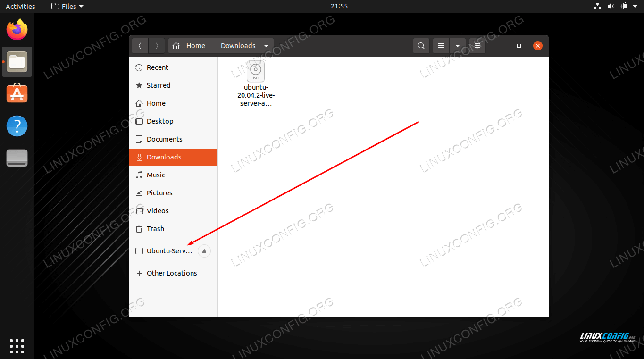Select Desktop in the sidebar
644x359 pixels.
point(173,121)
